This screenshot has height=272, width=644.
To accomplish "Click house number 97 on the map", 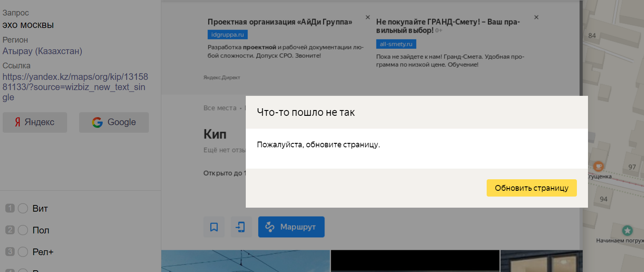I will pyautogui.click(x=632, y=167).
